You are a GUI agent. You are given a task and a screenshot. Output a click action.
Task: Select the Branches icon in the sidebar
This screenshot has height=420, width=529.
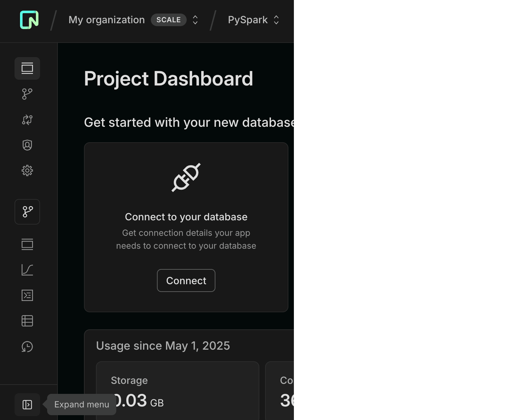(27, 94)
